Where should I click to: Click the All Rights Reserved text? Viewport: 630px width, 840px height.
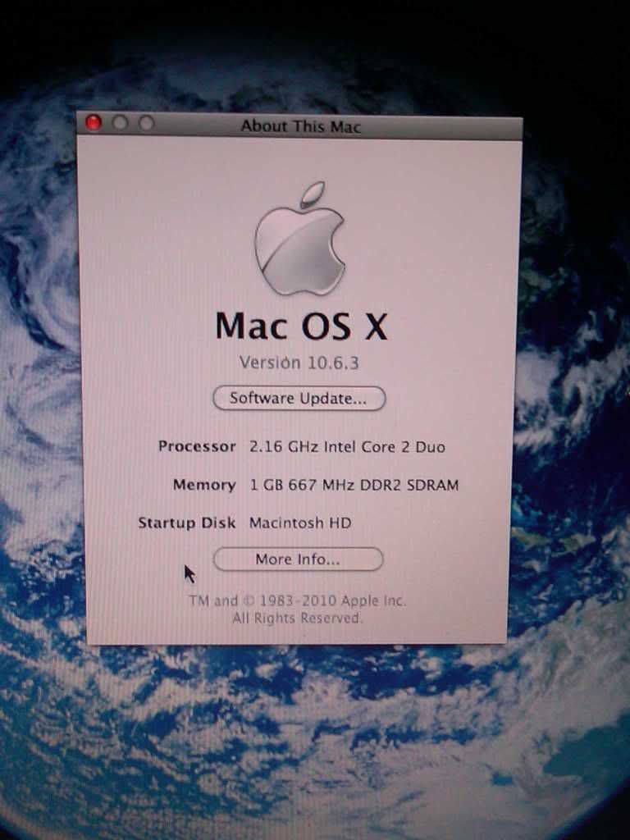click(297, 619)
